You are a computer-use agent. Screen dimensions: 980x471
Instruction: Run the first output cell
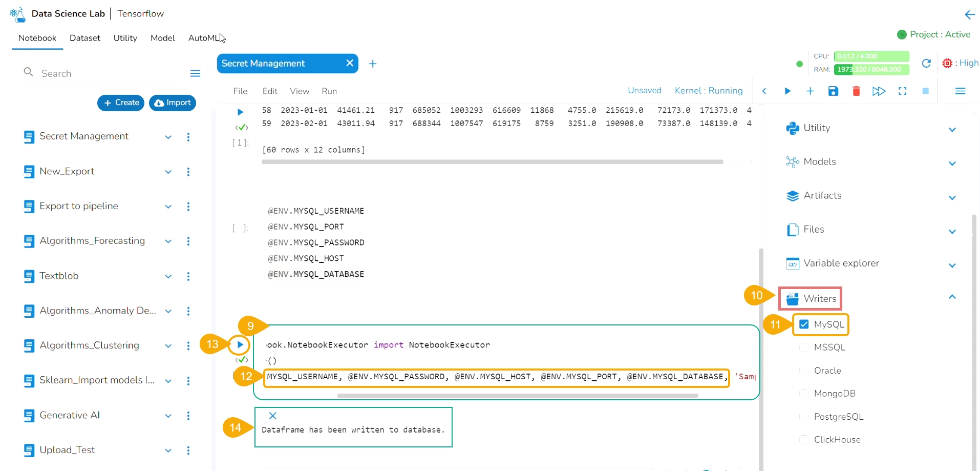coord(240,112)
